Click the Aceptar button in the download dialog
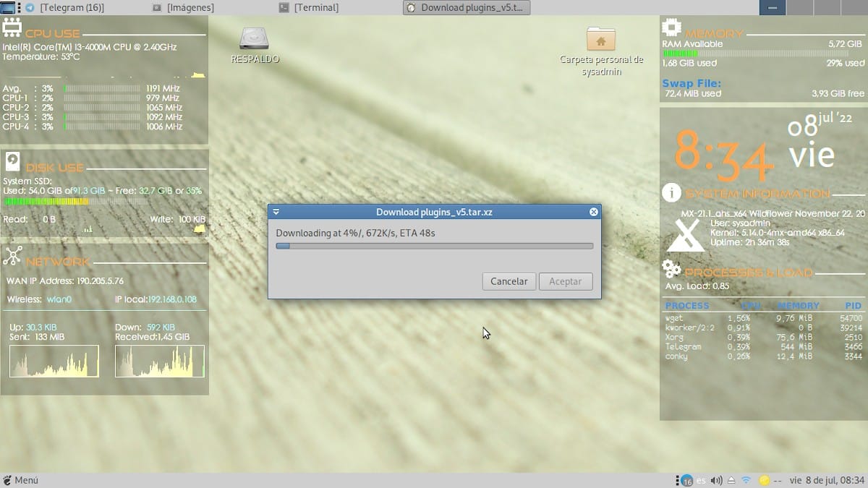This screenshot has width=868, height=488. pos(566,281)
